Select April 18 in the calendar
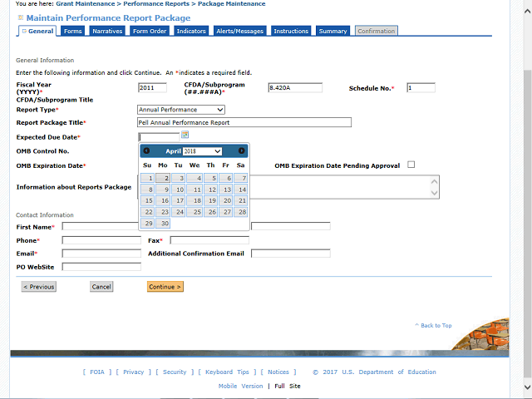 point(195,200)
